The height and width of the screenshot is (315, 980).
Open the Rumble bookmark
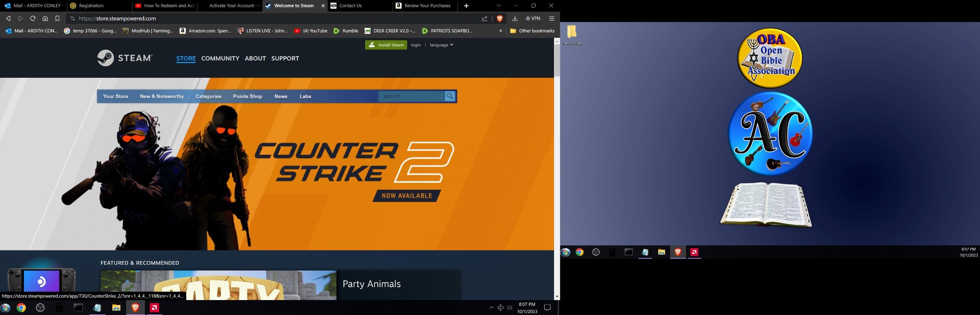tap(346, 31)
